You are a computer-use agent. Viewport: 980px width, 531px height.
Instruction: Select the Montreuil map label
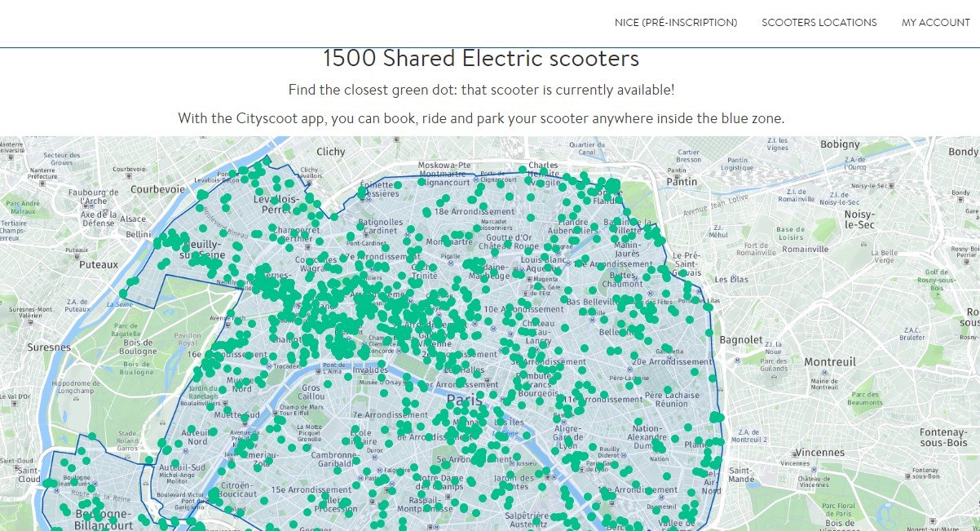(830, 361)
